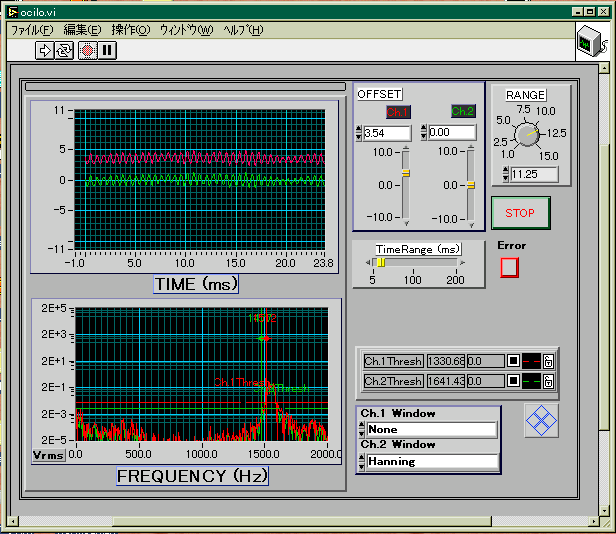Click the Run arrow toolbar icon
Viewport: 616px width, 534px height.
pyautogui.click(x=45, y=49)
